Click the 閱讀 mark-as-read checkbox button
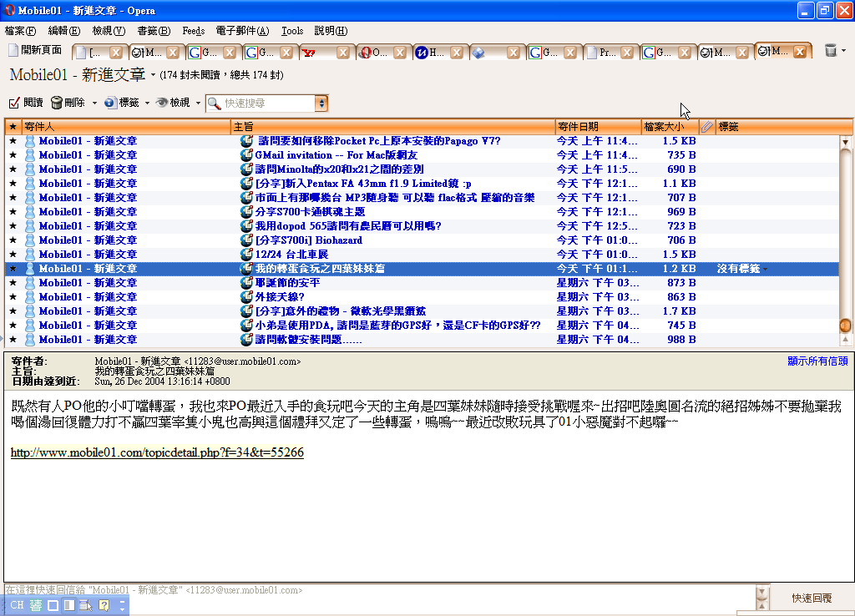 point(26,103)
